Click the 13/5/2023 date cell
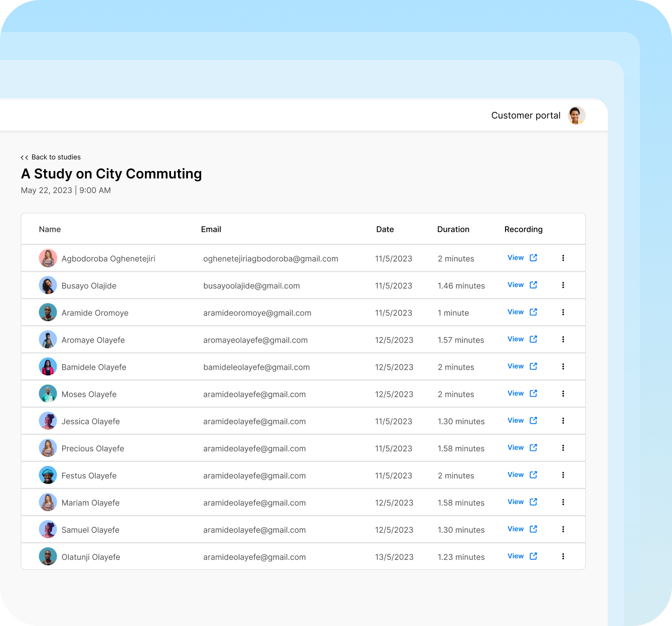The height and width of the screenshot is (626, 672). 394,557
